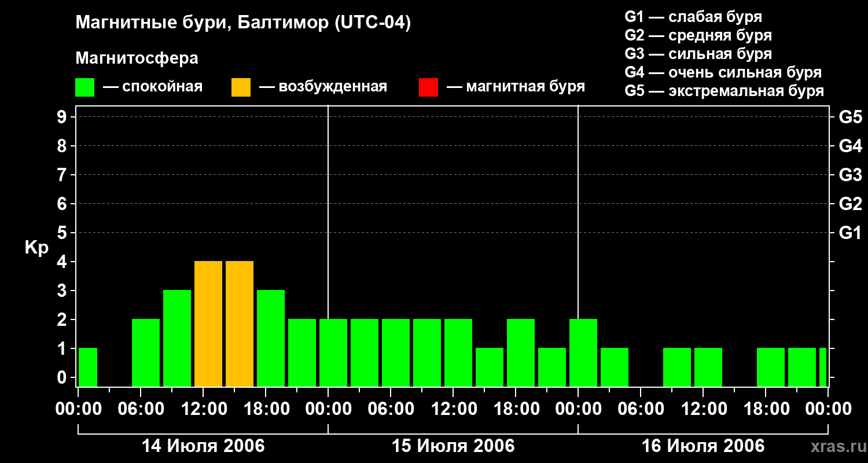Click the orange bar starting 15:00 on 14 Июля
The height and width of the screenshot is (463, 868).
tap(240, 324)
